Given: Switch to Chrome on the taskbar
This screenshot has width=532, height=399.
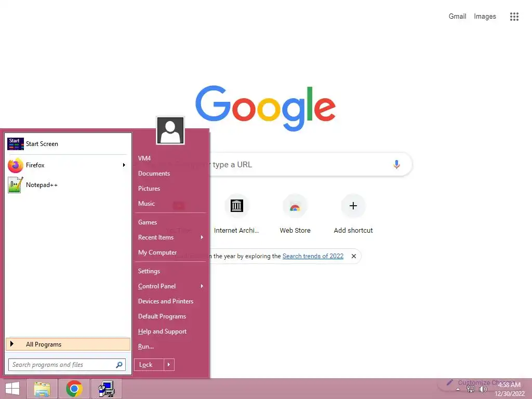Looking at the screenshot, I should point(74,389).
